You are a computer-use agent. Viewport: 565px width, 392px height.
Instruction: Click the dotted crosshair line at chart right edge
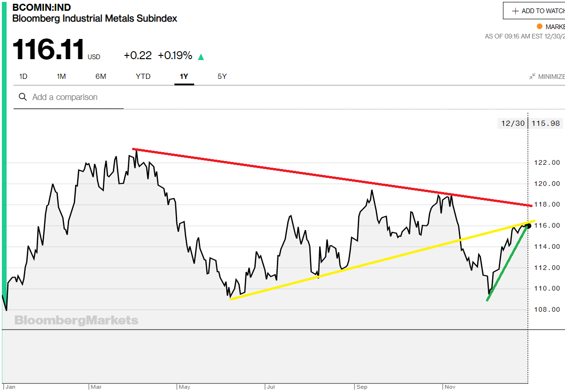tap(527, 282)
